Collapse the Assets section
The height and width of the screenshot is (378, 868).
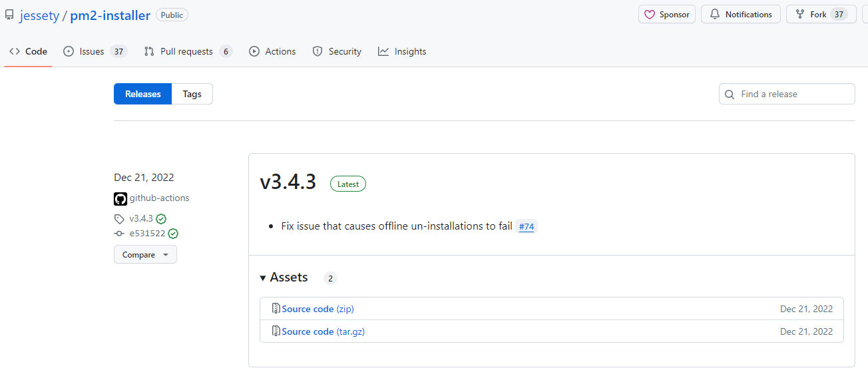pos(284,278)
